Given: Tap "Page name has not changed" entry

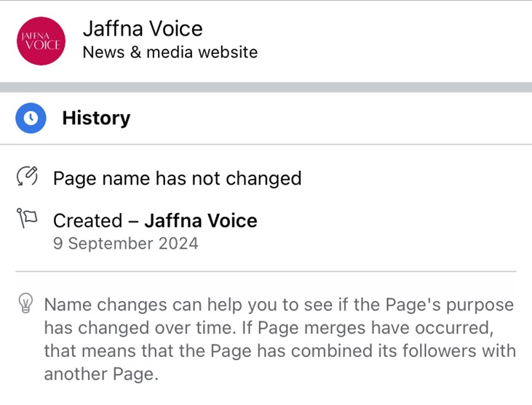Looking at the screenshot, I should coord(177,178).
